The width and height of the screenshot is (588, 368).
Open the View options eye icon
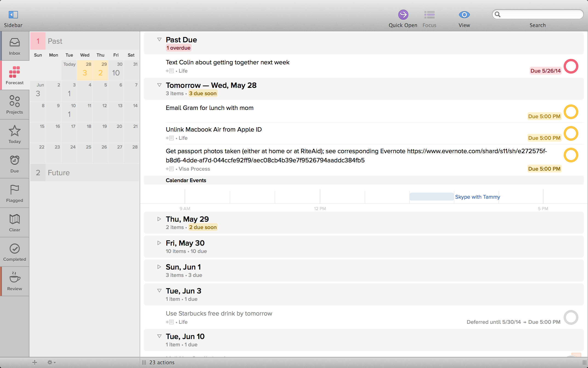click(x=464, y=14)
